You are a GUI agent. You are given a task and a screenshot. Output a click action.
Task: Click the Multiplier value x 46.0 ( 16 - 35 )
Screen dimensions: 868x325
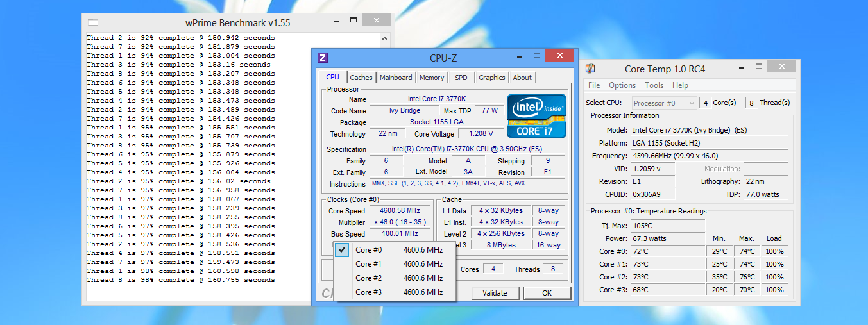click(400, 222)
